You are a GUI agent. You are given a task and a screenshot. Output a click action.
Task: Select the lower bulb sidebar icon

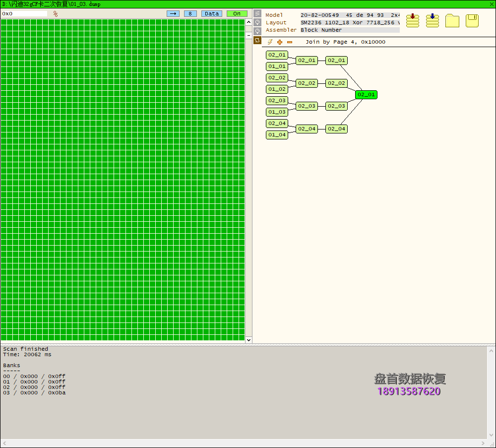point(257,31)
